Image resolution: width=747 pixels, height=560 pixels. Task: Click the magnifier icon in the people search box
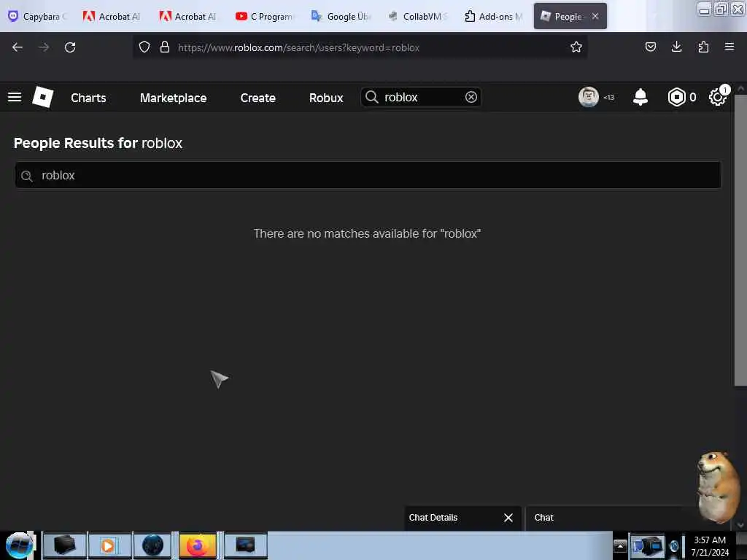point(27,176)
